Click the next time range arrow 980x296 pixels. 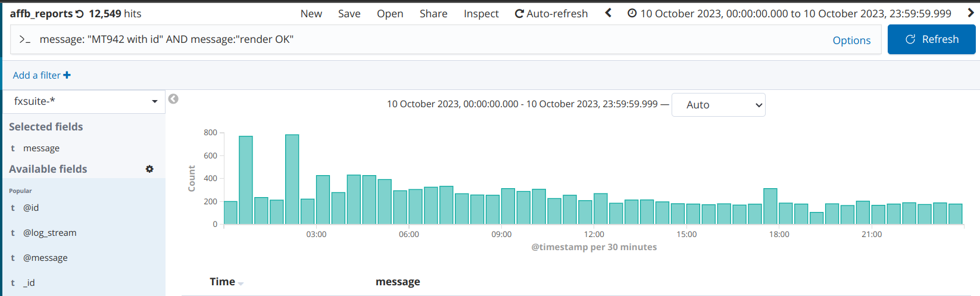click(970, 13)
